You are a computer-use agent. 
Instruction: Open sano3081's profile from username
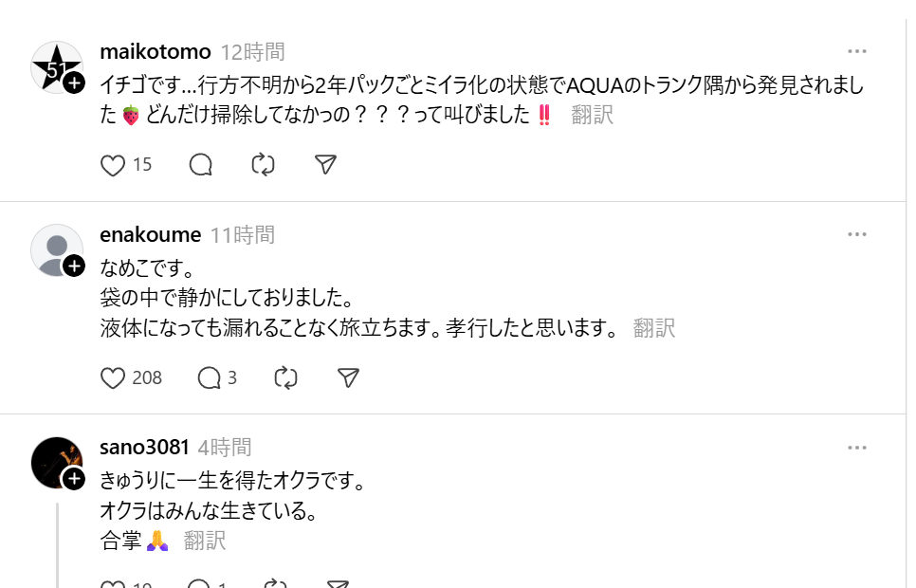pos(145,447)
